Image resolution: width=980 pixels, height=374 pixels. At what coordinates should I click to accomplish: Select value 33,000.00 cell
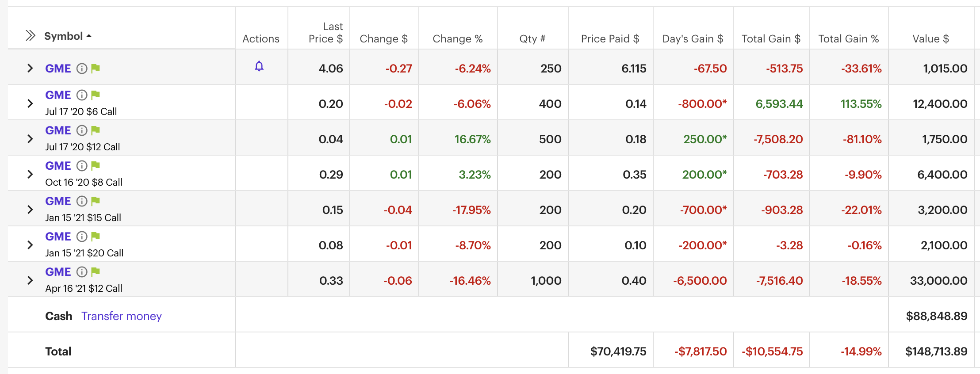(x=938, y=281)
